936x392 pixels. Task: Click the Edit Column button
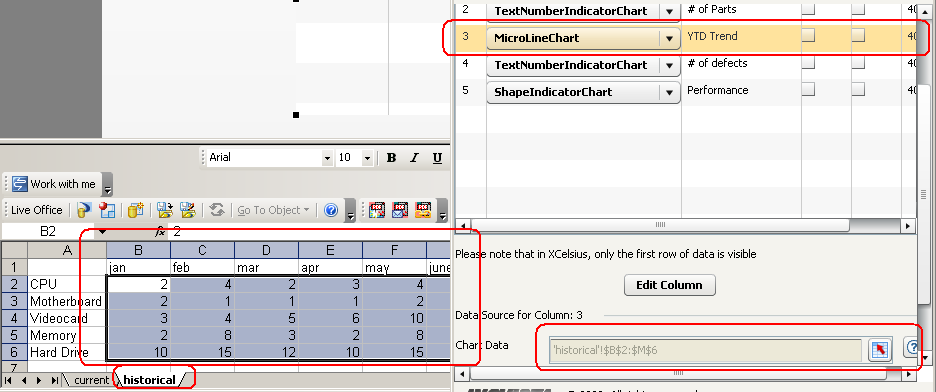[669, 285]
